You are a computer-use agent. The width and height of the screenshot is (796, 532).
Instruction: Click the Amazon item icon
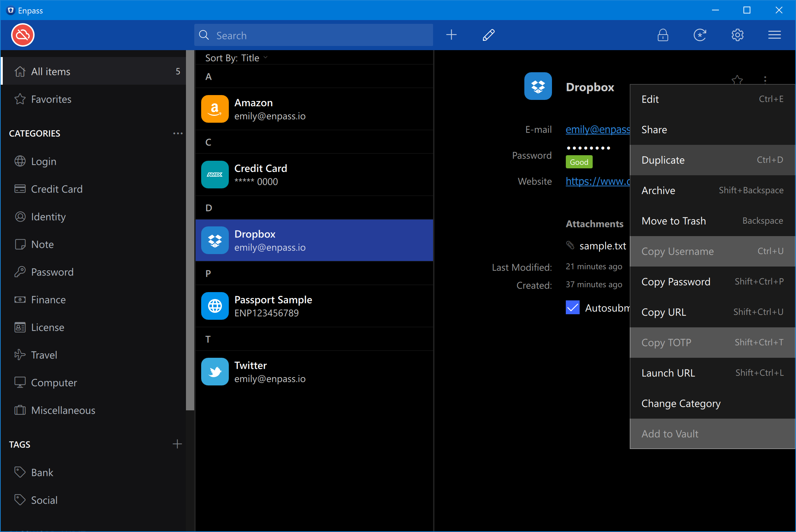(x=215, y=109)
